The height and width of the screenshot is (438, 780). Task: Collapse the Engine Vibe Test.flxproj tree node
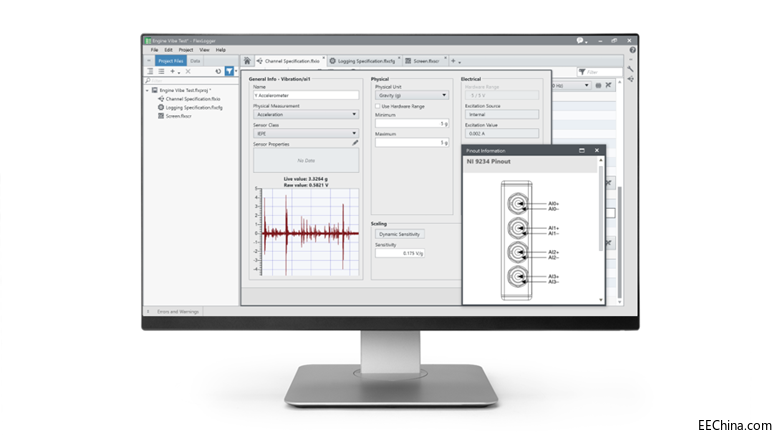pyautogui.click(x=147, y=91)
